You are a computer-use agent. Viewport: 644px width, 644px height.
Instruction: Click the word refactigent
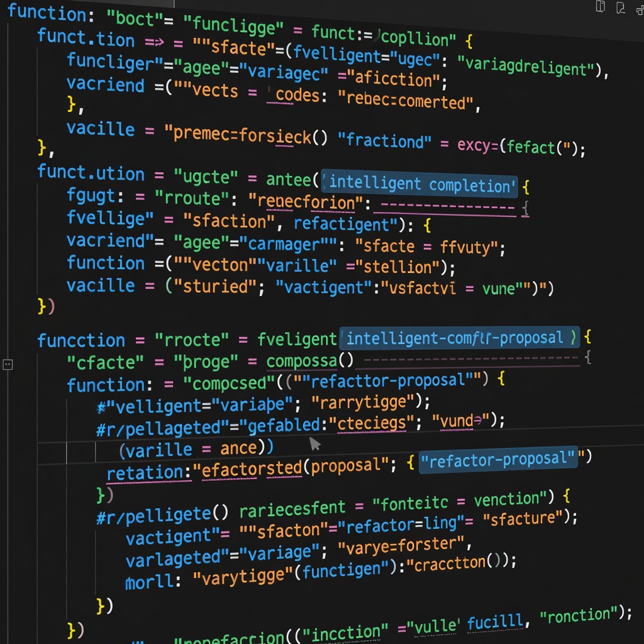341,224
